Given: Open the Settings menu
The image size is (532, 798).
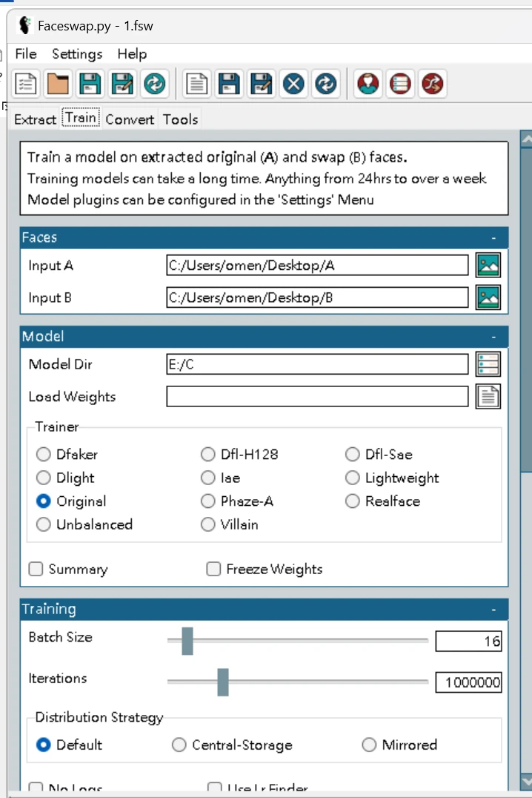Looking at the screenshot, I should click(77, 54).
